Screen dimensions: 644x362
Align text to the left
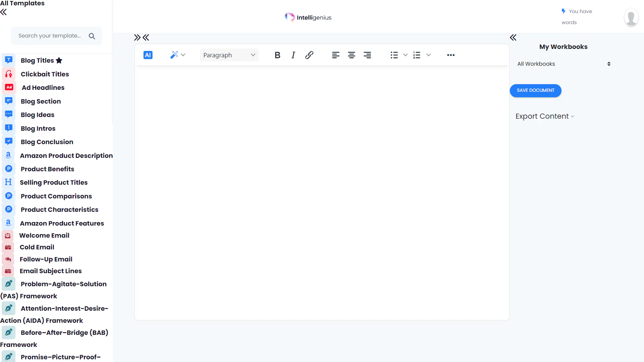(x=336, y=55)
